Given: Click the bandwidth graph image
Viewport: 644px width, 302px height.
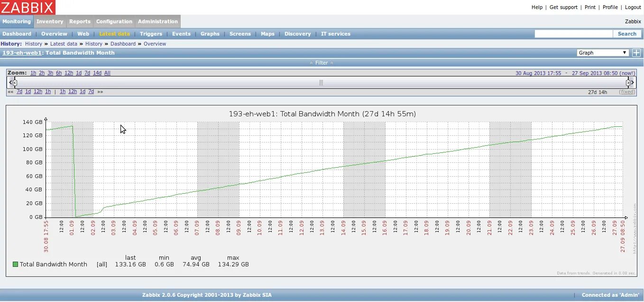Looking at the screenshot, I should 322,191.
